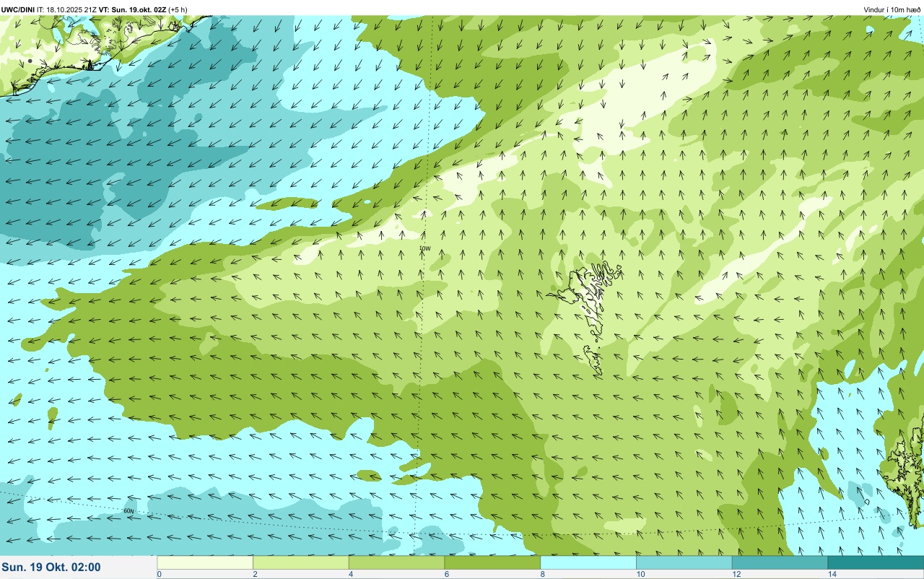
Task: Click the 0–2 m/s pale yellow legend swatch
Action: (205, 562)
